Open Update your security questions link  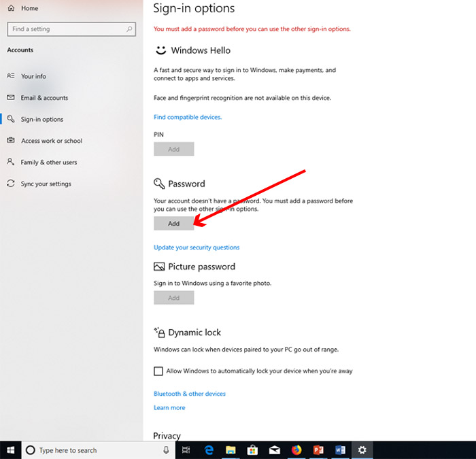(197, 248)
